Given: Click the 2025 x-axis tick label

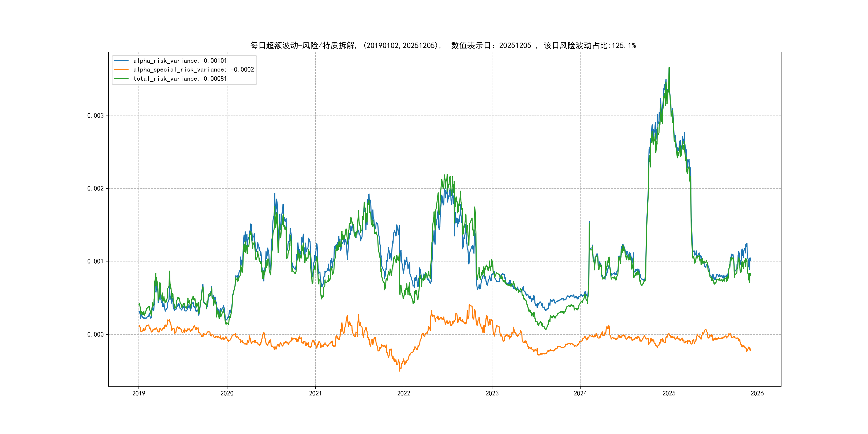Looking at the screenshot, I should click(x=669, y=393).
